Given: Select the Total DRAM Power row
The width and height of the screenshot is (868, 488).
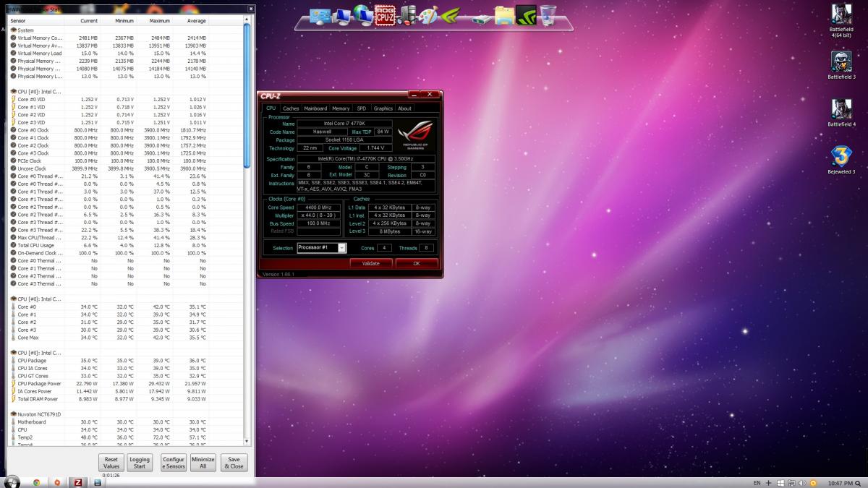Looking at the screenshot, I should click(127, 399).
